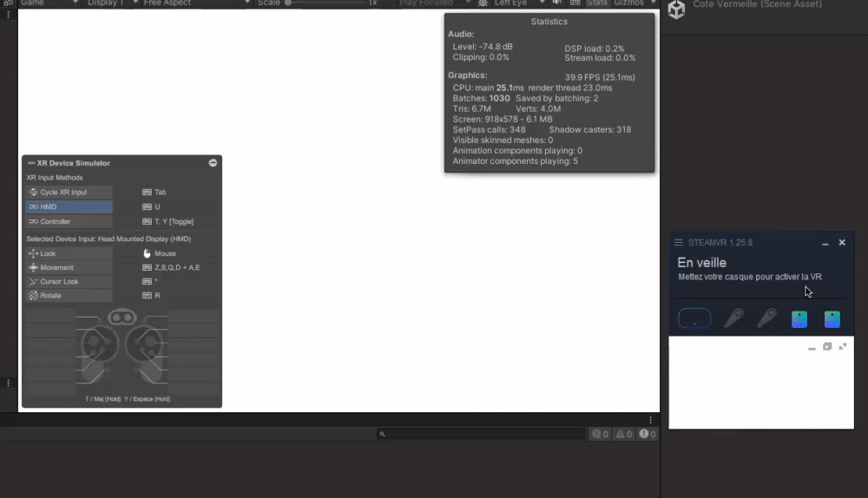Image resolution: width=868 pixels, height=498 pixels.
Task: Close the SteamVR status window
Action: point(842,242)
